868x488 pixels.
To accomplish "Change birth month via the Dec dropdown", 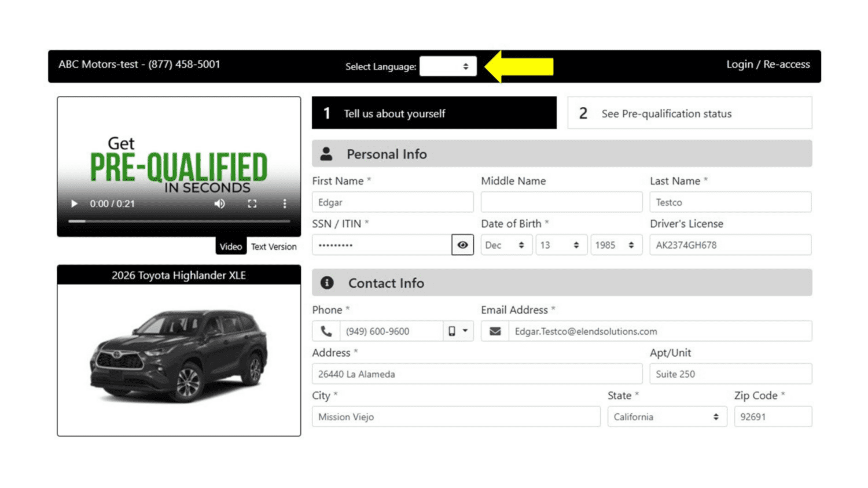I will pos(506,245).
